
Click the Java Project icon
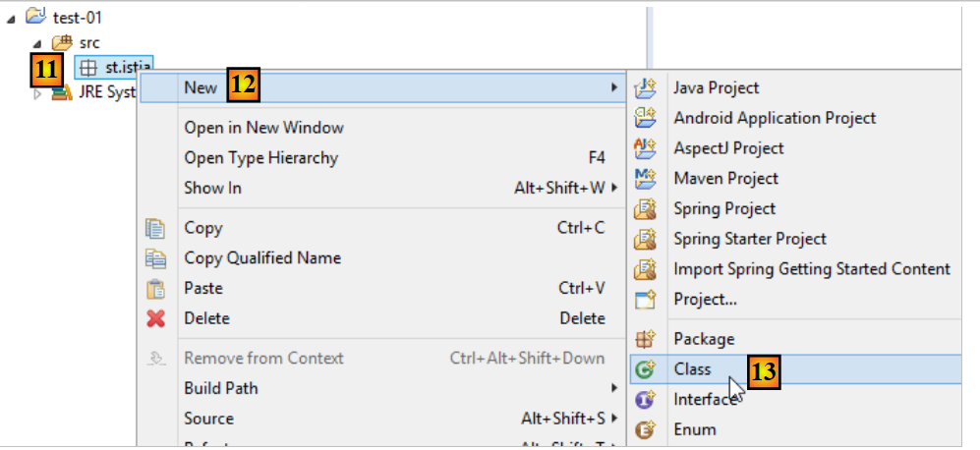coord(645,88)
